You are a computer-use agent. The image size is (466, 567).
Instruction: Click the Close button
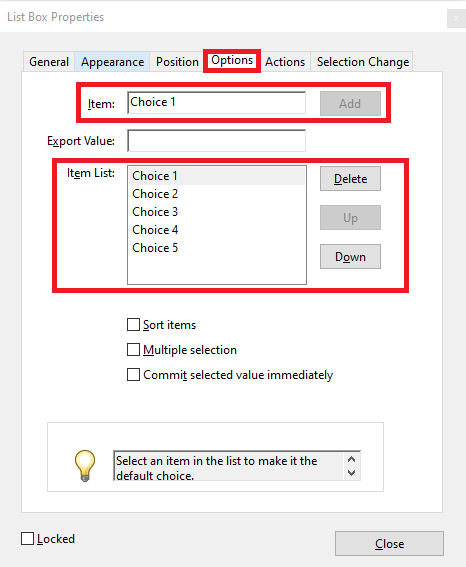389,543
